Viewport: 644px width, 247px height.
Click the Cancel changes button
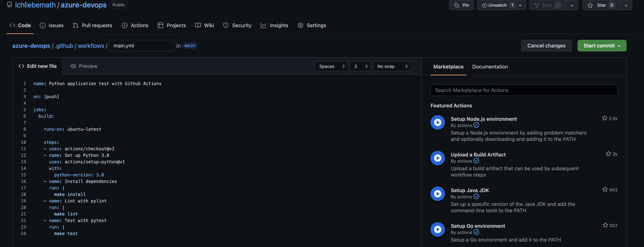pos(546,45)
